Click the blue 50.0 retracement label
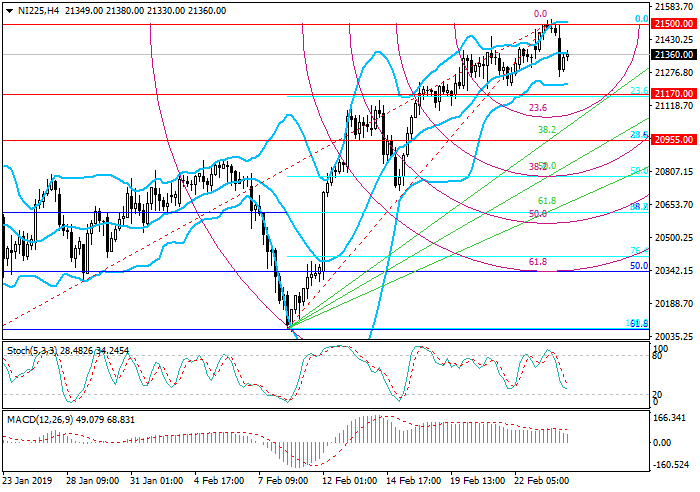 pos(638,266)
